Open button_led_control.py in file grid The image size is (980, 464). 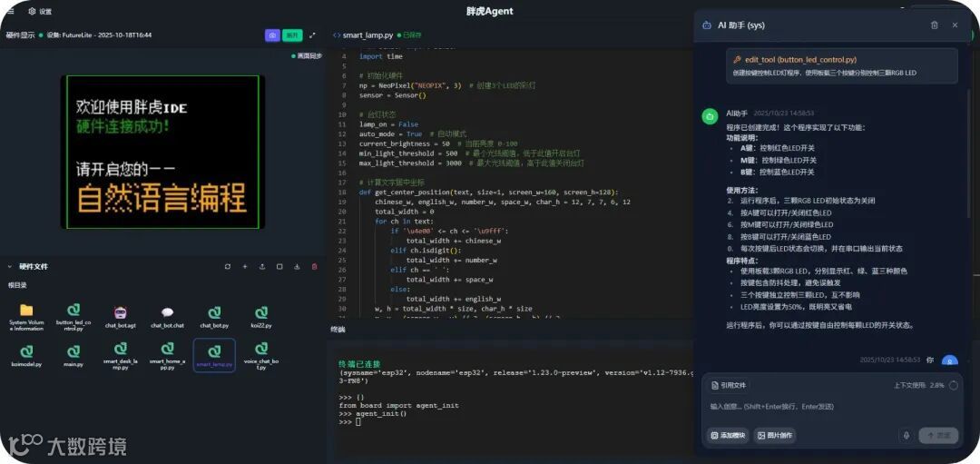click(x=73, y=317)
